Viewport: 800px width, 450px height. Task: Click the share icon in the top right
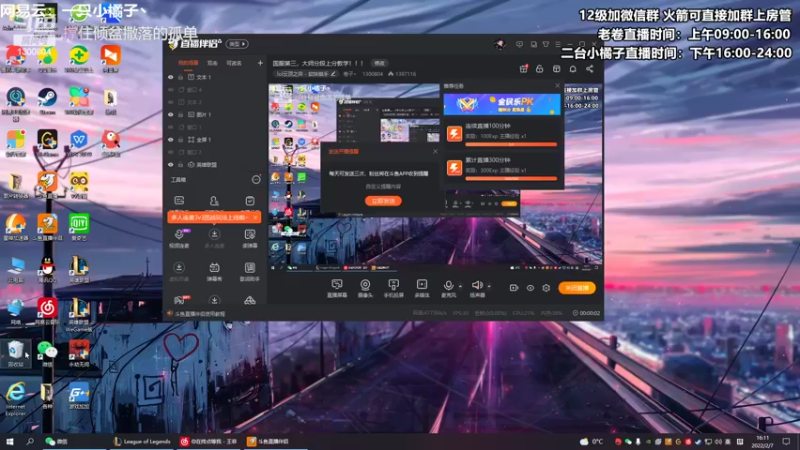pyautogui.click(x=589, y=69)
